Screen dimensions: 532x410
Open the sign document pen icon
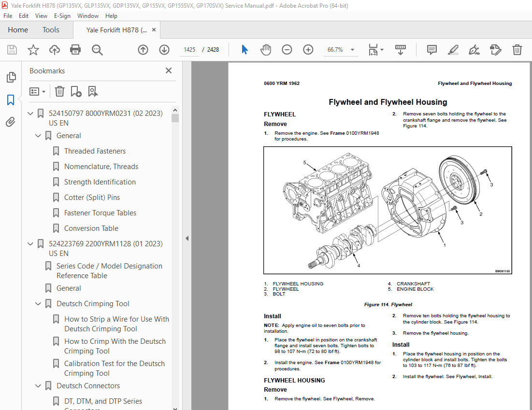[474, 50]
